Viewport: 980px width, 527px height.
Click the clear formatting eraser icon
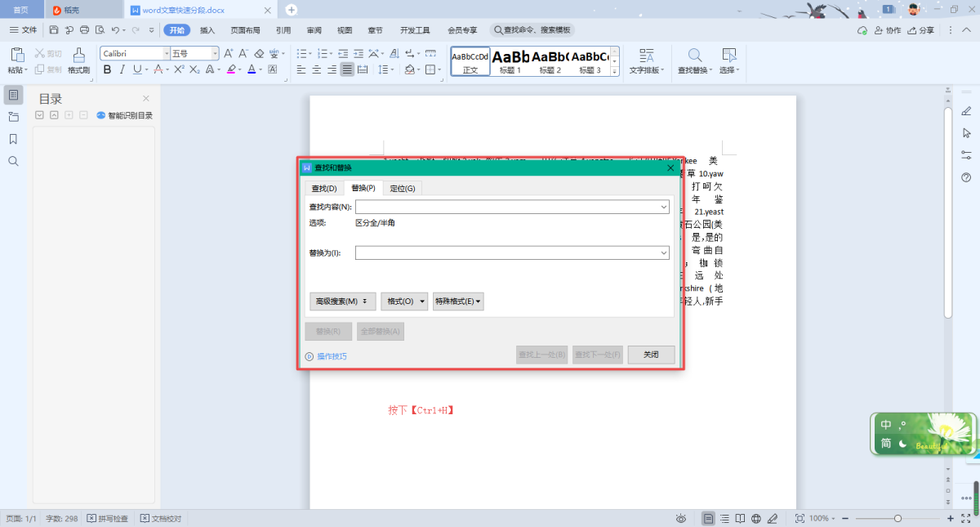tap(259, 53)
